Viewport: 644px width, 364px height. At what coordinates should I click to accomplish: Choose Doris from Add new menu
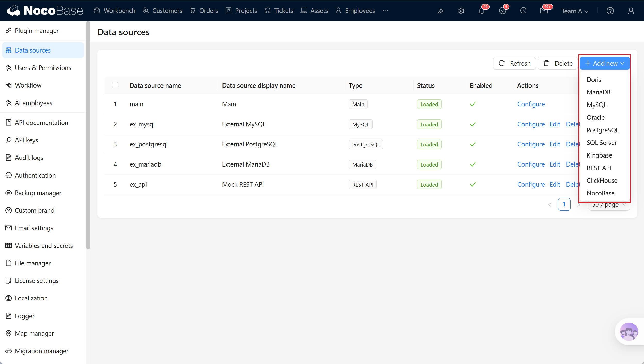click(x=605, y=80)
